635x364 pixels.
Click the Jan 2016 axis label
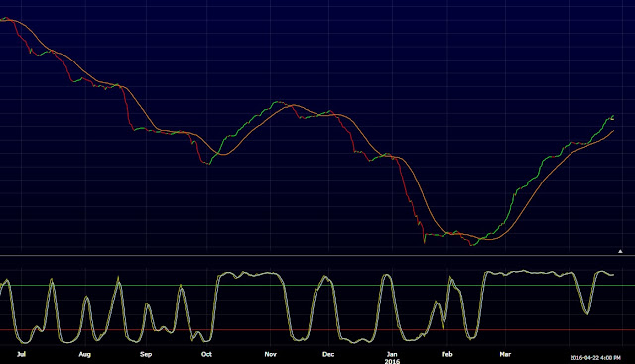click(392, 357)
